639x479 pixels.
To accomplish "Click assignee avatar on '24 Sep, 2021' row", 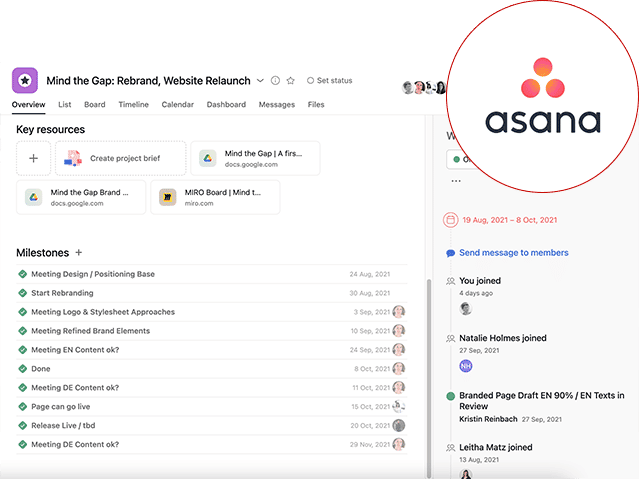I will tap(399, 350).
